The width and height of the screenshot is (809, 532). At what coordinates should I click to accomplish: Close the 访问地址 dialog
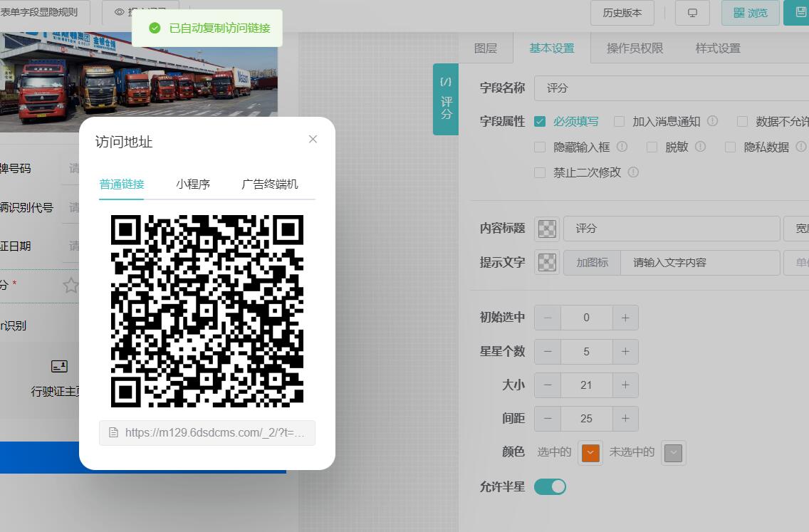pos(313,140)
